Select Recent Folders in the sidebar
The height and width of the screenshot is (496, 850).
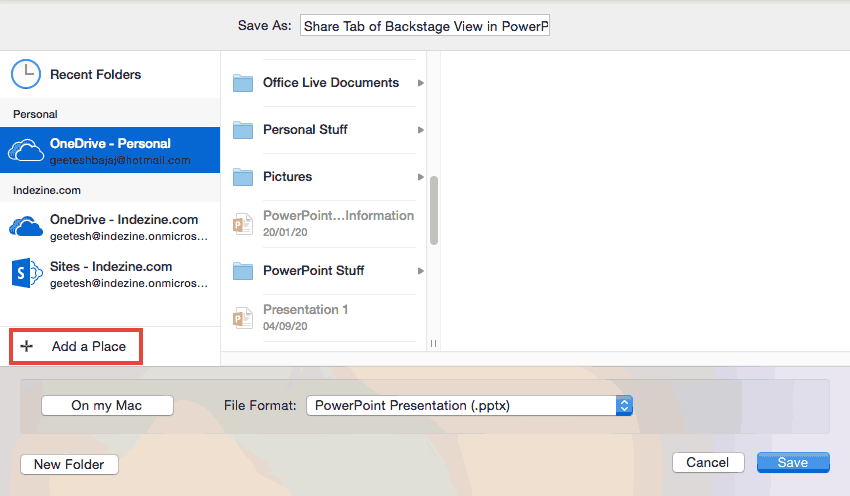tap(95, 75)
